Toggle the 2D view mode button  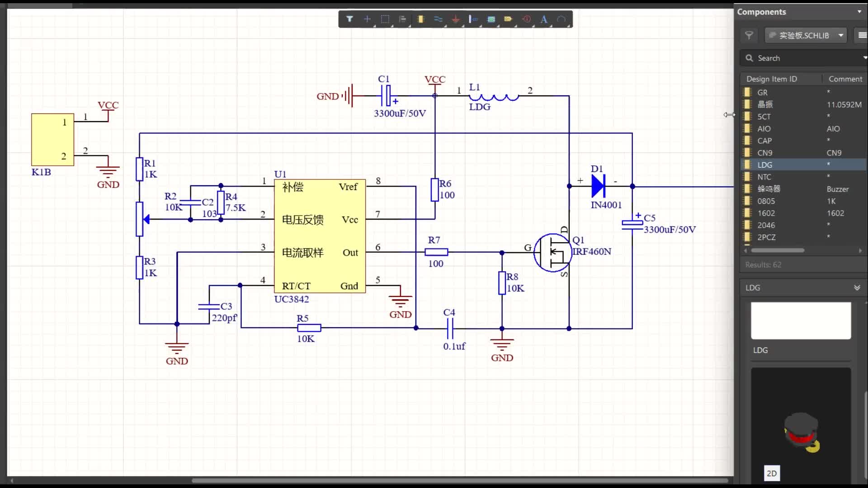click(772, 473)
